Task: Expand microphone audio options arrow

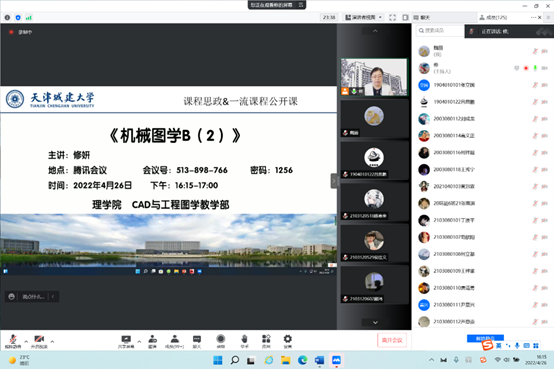Action: [26, 341]
